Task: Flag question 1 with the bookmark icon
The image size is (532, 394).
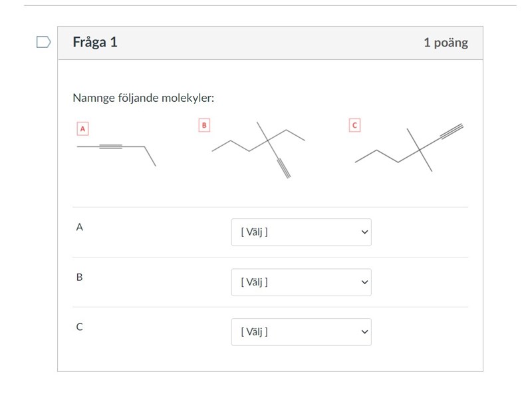Action: pyautogui.click(x=43, y=43)
